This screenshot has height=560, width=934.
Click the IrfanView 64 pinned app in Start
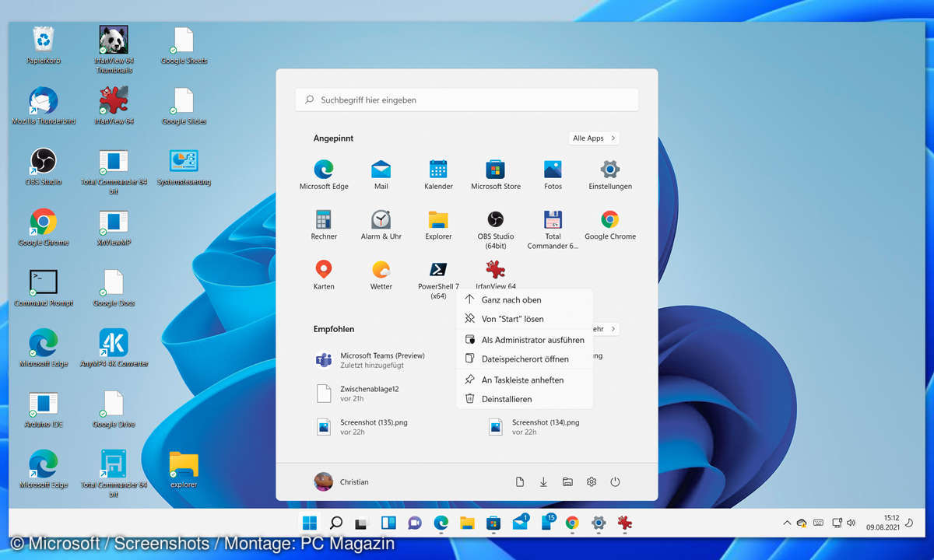(x=496, y=275)
